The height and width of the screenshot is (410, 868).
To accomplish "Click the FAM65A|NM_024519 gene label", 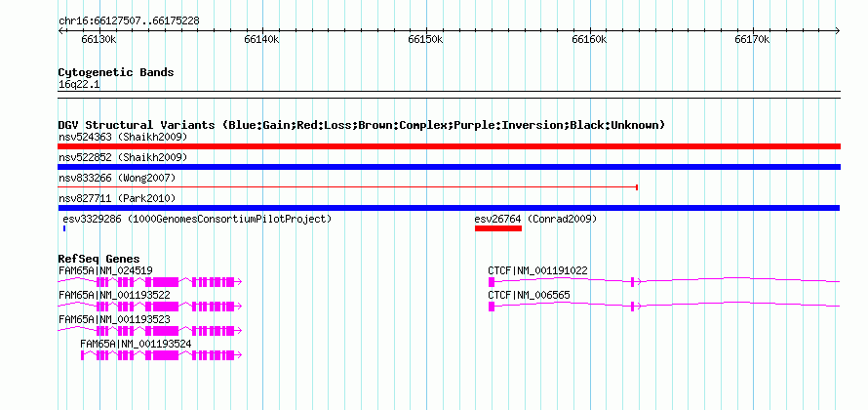I will tap(105, 270).
